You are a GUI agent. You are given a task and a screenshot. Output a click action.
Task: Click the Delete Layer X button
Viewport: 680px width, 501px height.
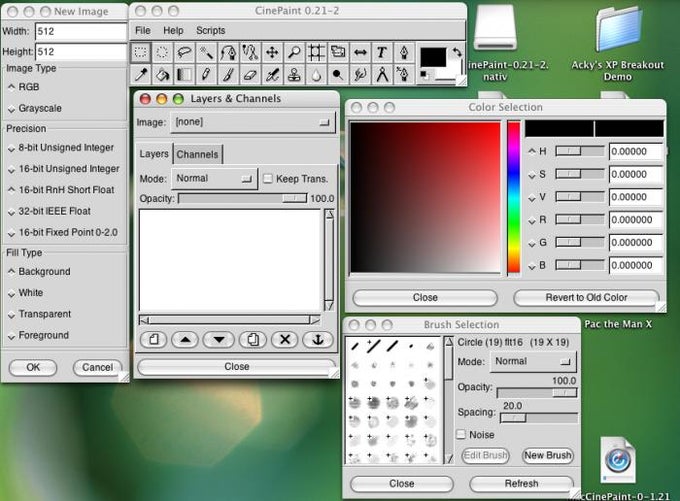coord(285,340)
